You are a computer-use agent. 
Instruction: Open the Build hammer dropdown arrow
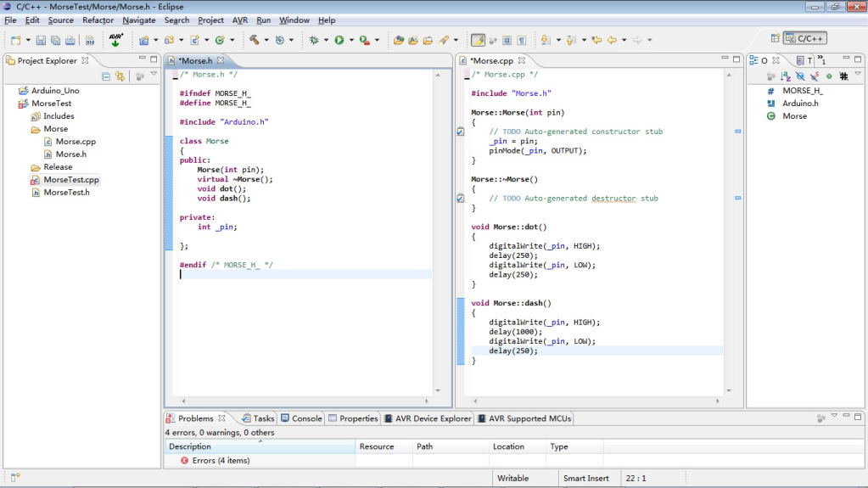266,40
